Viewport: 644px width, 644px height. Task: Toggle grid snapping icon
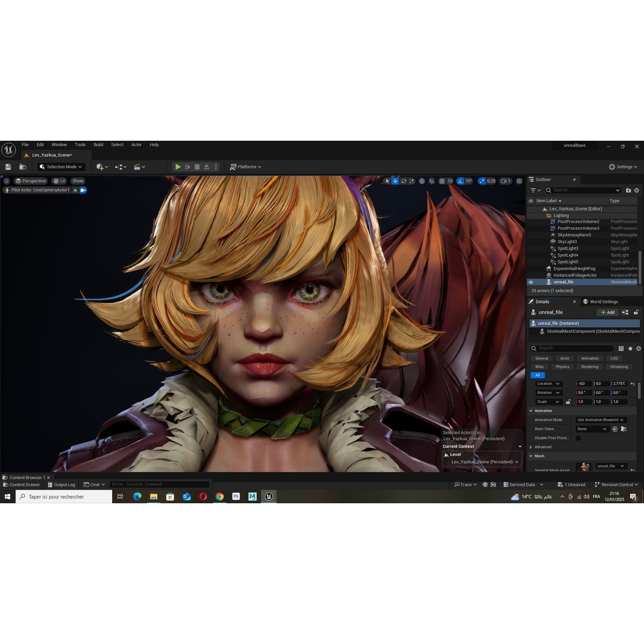coord(442,181)
